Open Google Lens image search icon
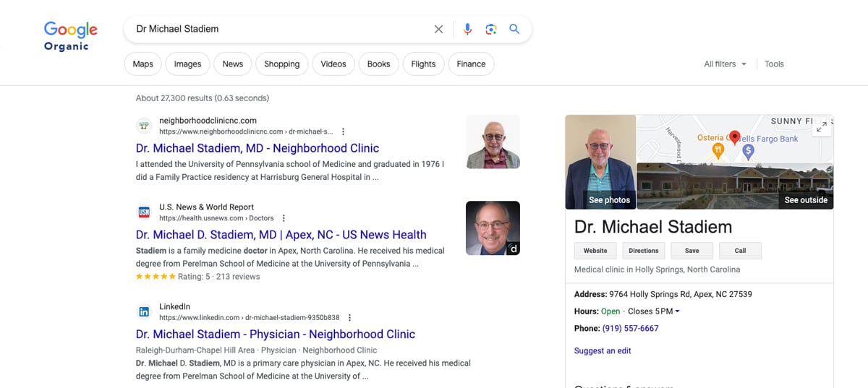This screenshot has height=388, width=868. pos(491,30)
